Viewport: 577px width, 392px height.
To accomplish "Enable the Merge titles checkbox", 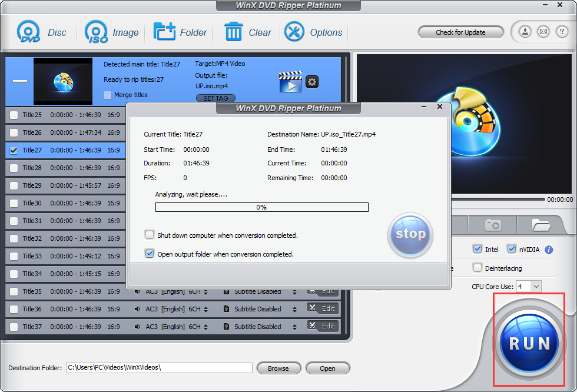I will 107,95.
